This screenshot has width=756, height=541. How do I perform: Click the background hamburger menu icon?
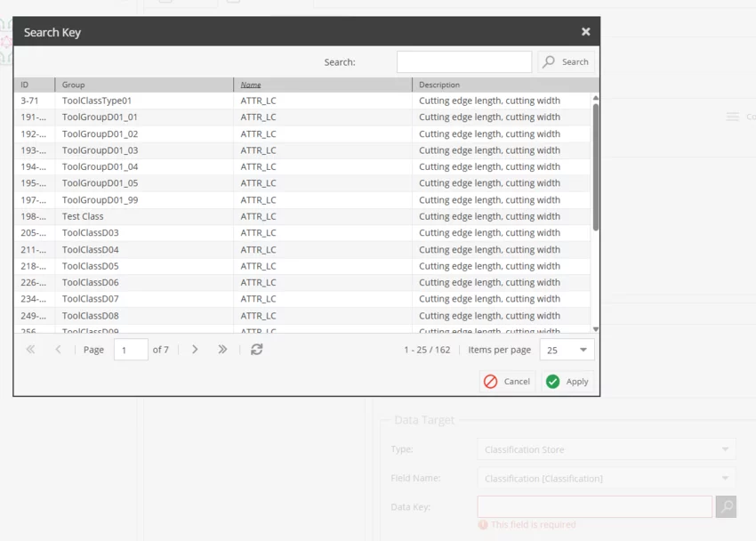point(732,117)
